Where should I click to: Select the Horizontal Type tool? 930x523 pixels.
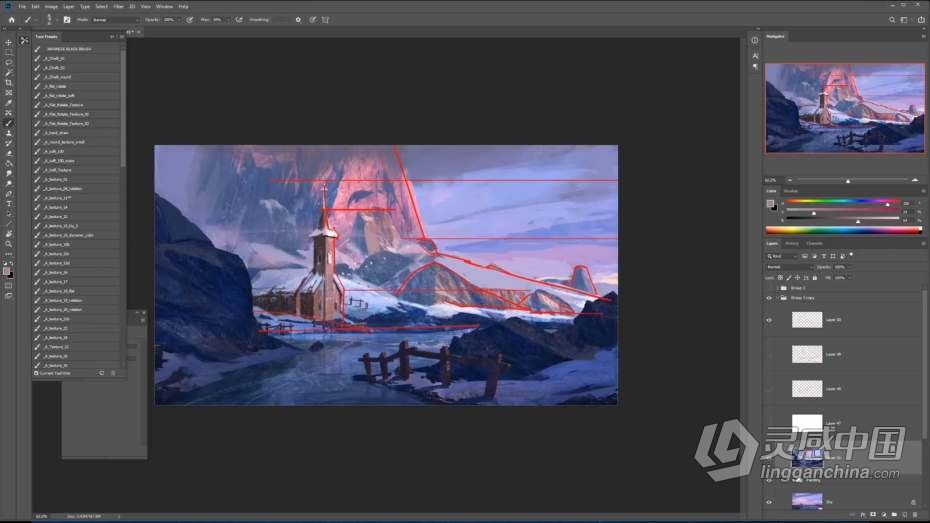coord(8,203)
